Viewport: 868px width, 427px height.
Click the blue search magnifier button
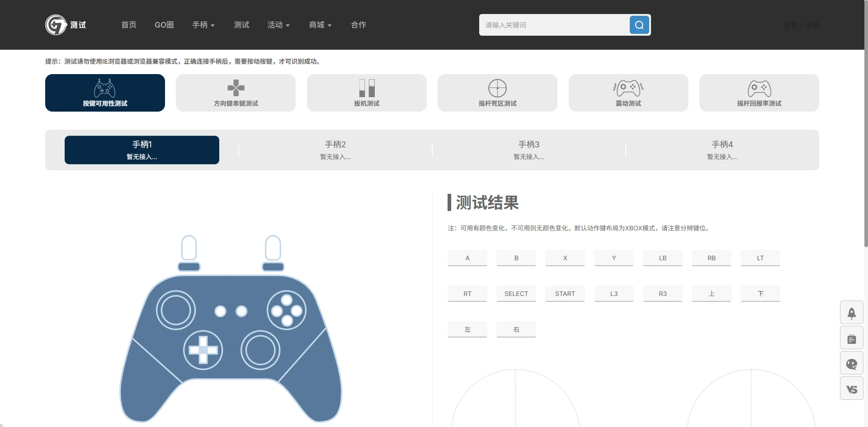(639, 25)
